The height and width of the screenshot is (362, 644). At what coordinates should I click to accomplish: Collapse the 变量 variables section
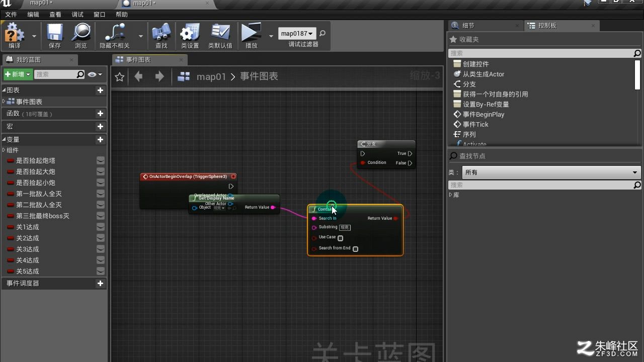[x=4, y=140]
